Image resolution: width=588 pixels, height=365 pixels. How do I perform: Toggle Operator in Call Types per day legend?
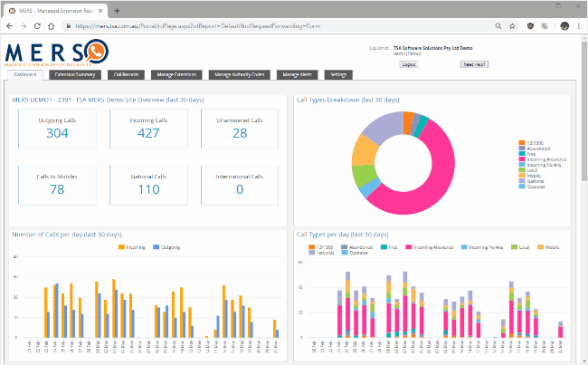pyautogui.click(x=355, y=253)
